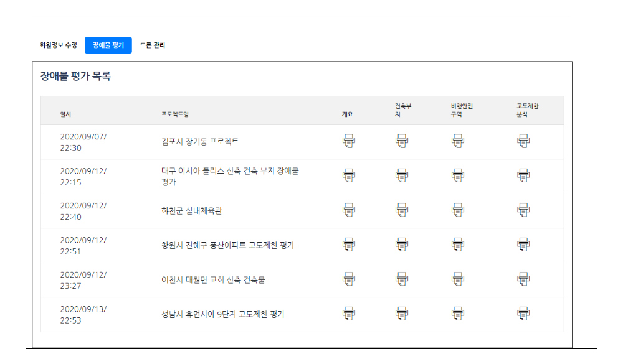Print 비행안전구역 for 화천군 실내체육관
Viewport: 623px width, 364px height.
[458, 210]
